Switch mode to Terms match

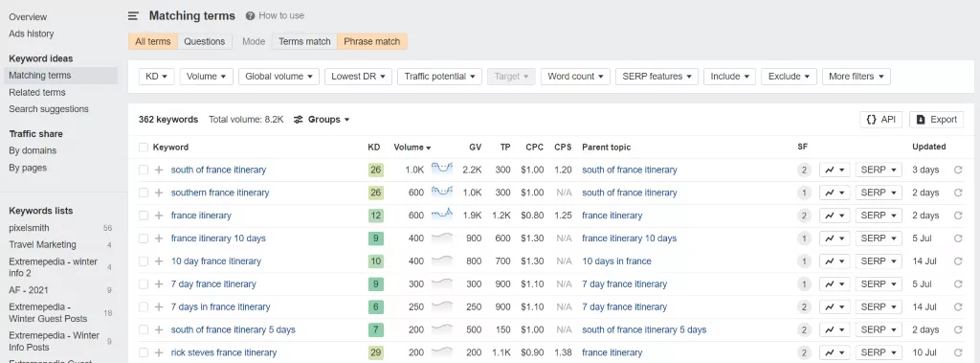[x=304, y=41]
